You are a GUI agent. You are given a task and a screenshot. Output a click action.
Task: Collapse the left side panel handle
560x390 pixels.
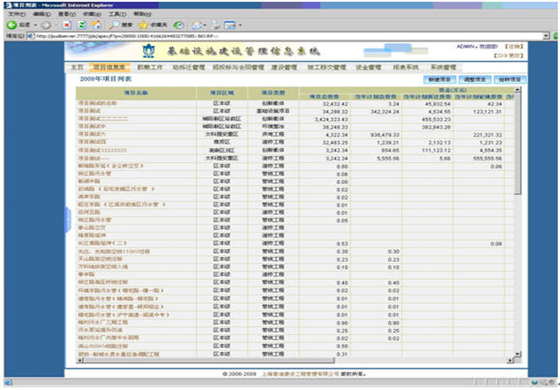68,220
